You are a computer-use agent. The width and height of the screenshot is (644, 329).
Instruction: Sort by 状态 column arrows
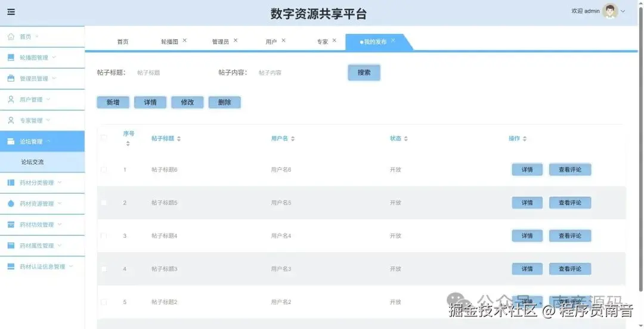406,139
